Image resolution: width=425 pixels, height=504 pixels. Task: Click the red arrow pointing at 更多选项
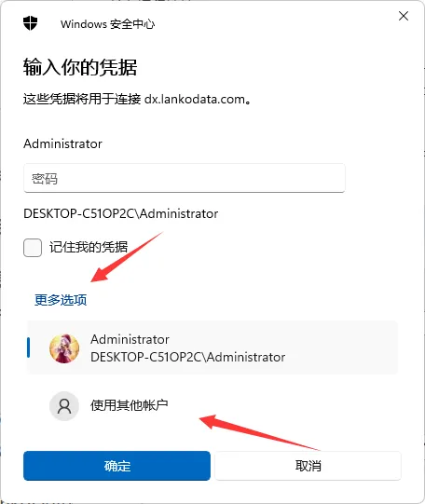127,257
